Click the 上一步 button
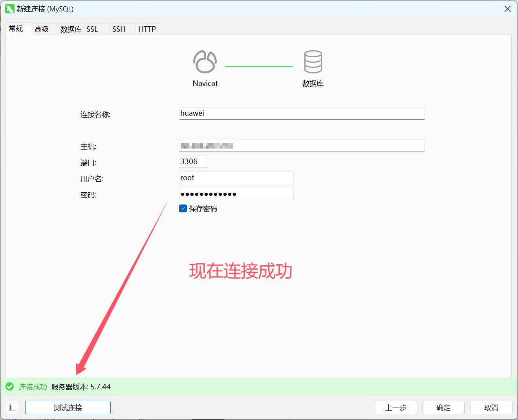 point(396,407)
